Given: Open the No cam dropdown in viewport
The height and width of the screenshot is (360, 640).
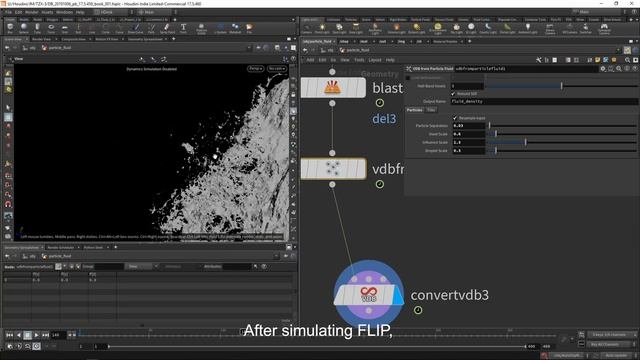Looking at the screenshot, I should 276,69.
